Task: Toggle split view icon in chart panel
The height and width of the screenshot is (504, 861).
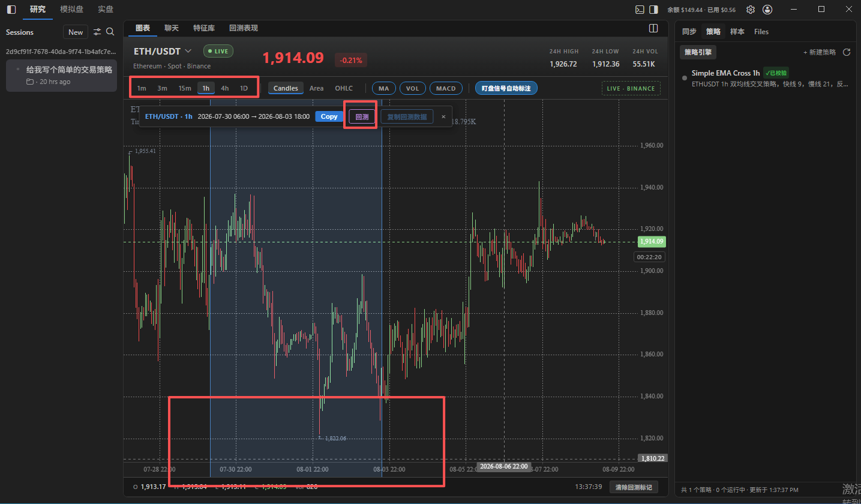Action: click(654, 28)
